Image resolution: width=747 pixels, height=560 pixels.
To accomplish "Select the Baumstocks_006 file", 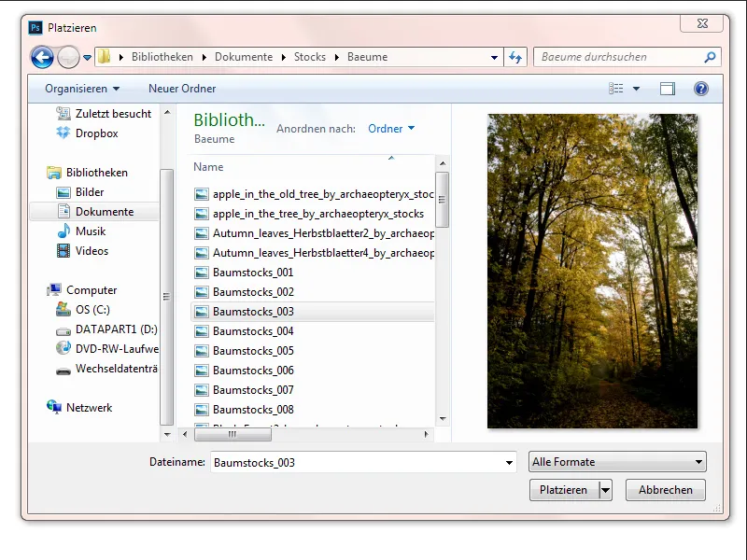I will (x=244, y=371).
